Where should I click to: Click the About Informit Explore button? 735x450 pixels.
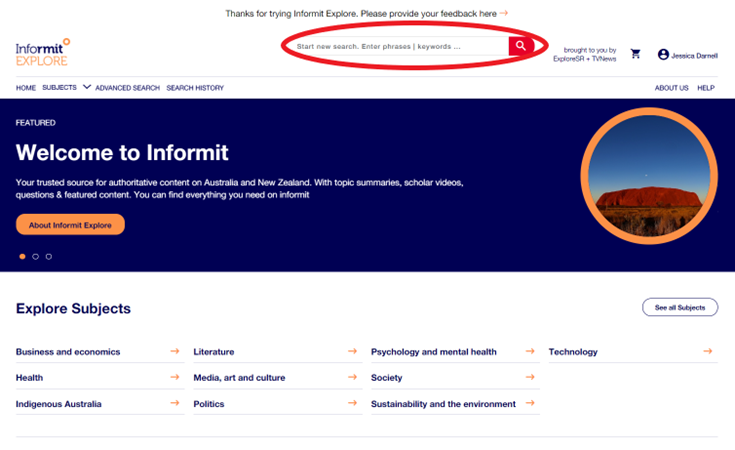click(70, 225)
